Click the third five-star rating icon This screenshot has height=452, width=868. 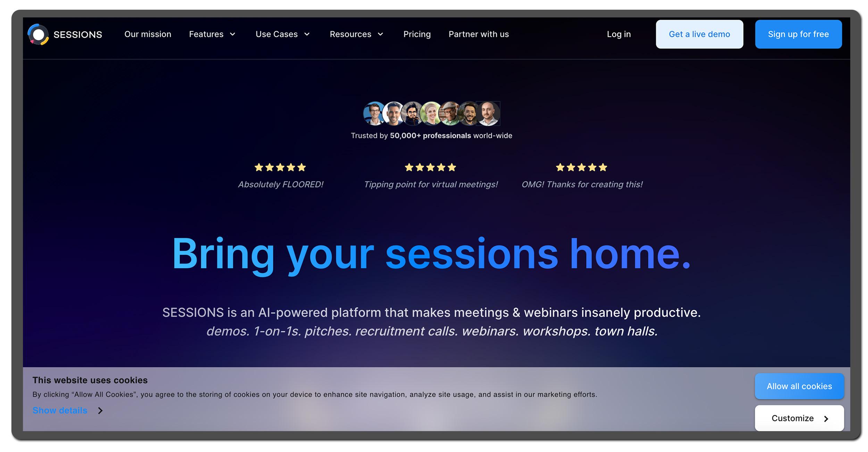tap(581, 167)
